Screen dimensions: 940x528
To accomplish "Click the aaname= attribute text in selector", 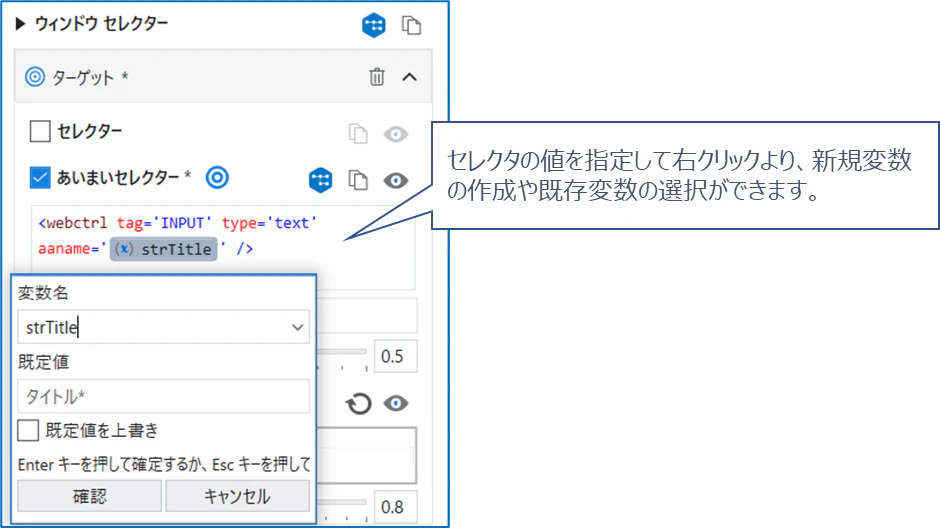I will point(68,249).
